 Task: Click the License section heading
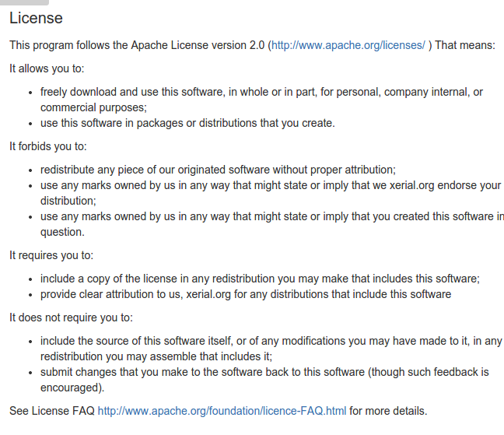[x=36, y=18]
